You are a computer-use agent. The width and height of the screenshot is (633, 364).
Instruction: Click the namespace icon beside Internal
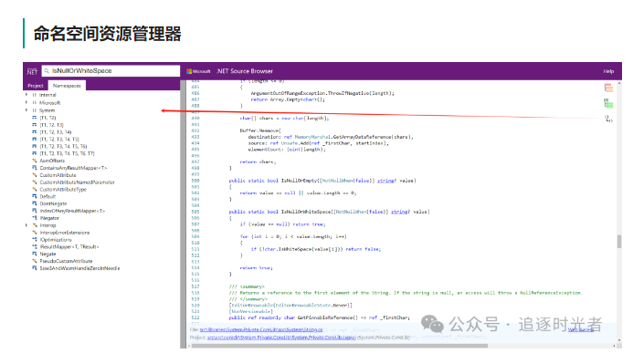point(35,95)
